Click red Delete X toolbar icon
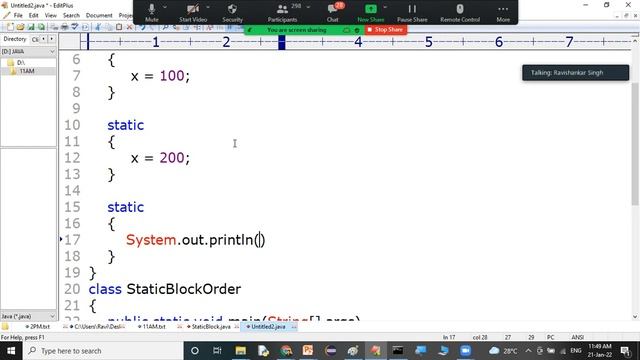This screenshot has height=360, width=640. tap(129, 27)
